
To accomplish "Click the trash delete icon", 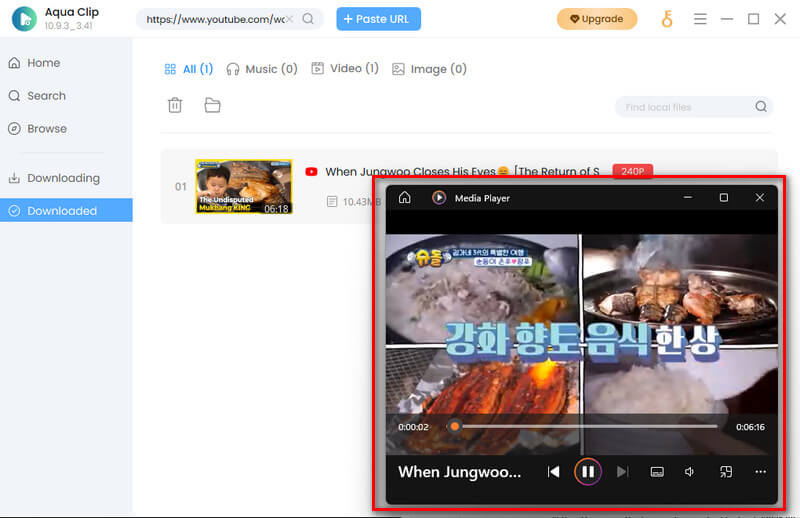I will pyautogui.click(x=175, y=105).
